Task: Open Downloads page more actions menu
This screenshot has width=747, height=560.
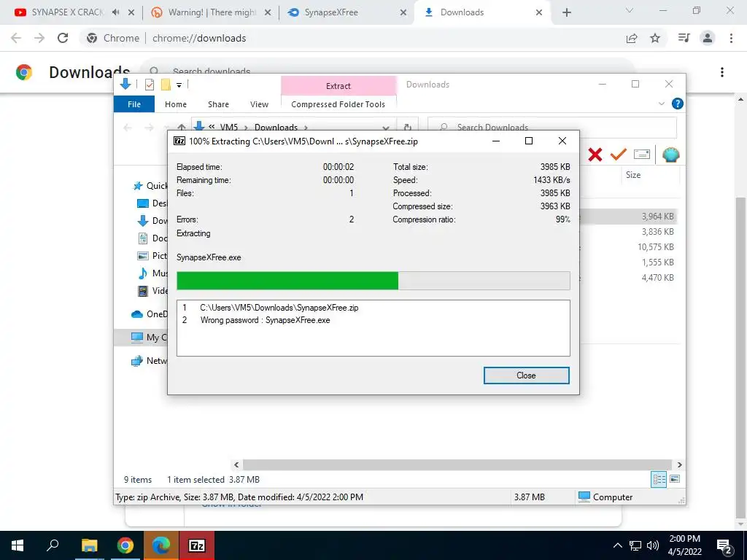Action: 722,72
